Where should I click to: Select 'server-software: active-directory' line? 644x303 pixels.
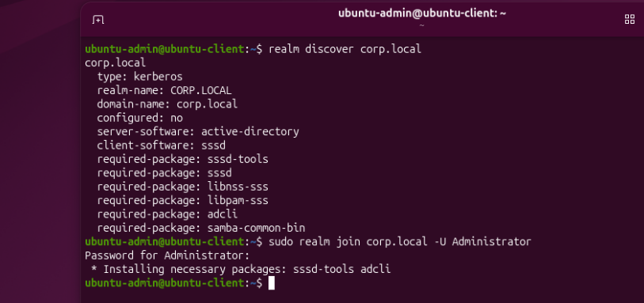198,131
